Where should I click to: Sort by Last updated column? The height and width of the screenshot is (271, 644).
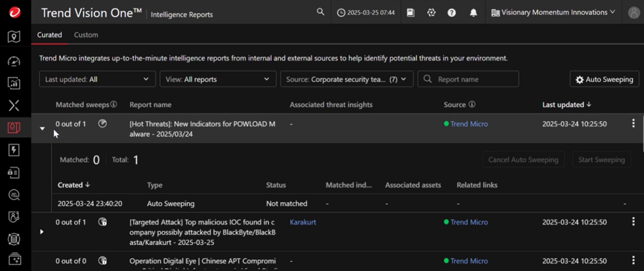pyautogui.click(x=567, y=105)
